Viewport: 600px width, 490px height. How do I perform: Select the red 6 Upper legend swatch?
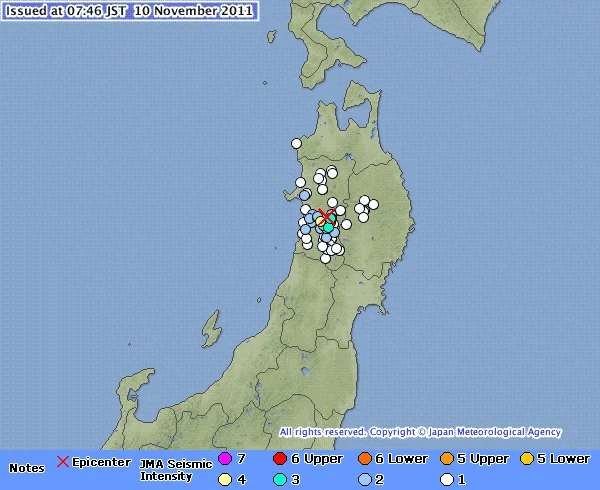click(x=280, y=458)
